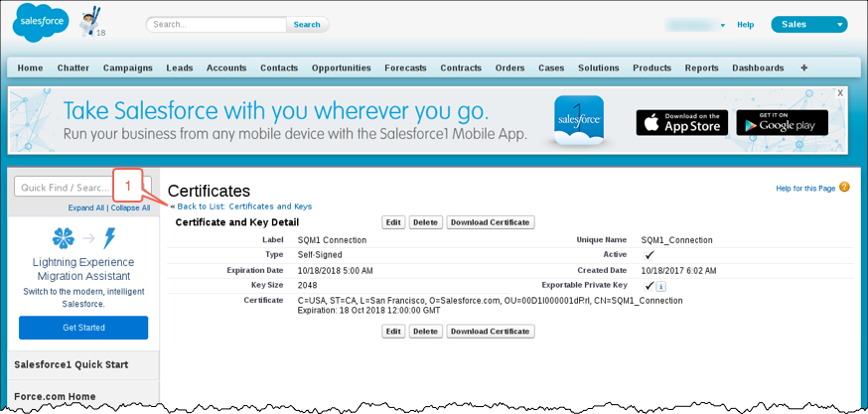
Task: Click the certificate subject line starting C=USA
Action: click(491, 301)
